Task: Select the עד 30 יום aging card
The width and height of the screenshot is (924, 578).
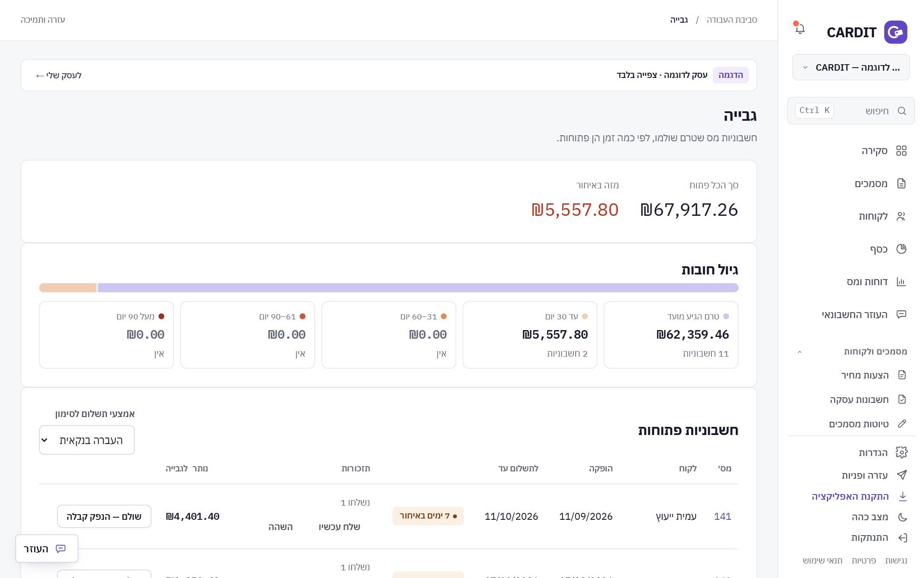Action: (530, 335)
